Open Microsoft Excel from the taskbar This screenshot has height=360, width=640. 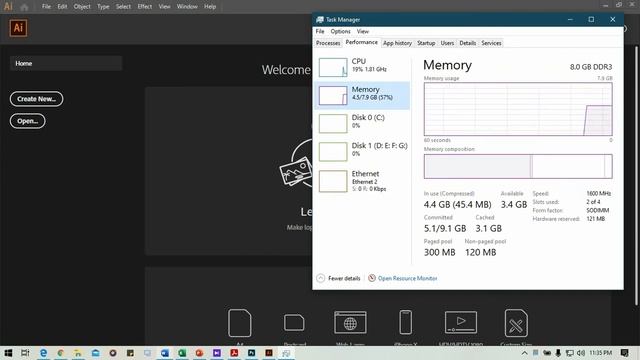182,353
